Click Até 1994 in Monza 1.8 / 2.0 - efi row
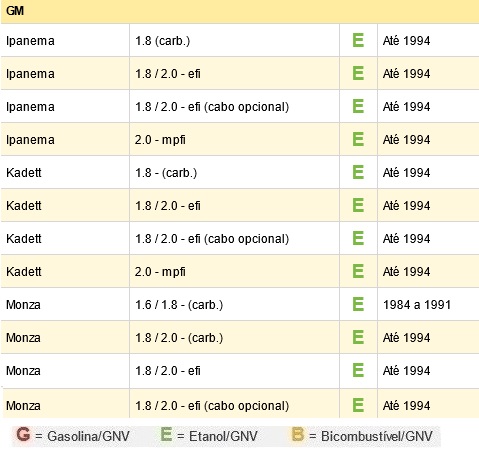The image size is (479, 457). point(406,370)
